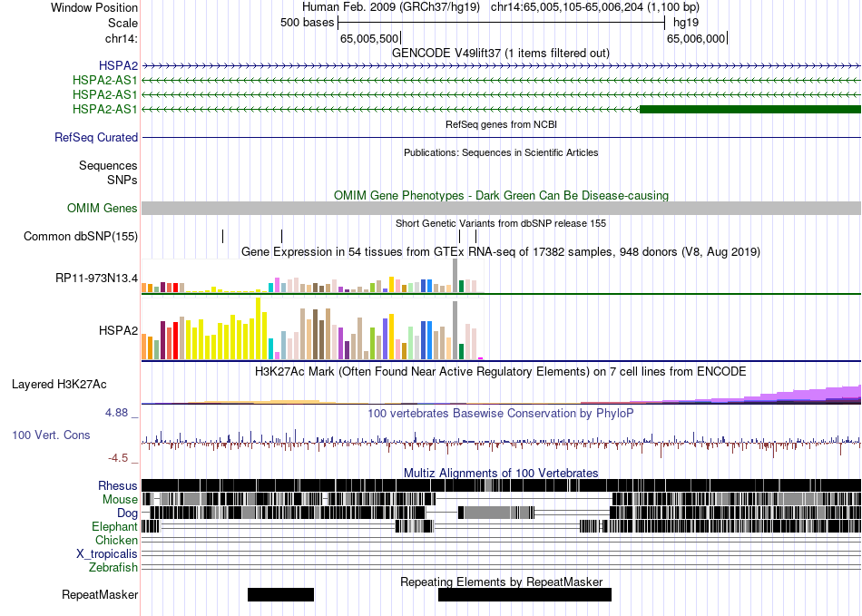Click the HSPA2 gene track label

tap(118, 66)
